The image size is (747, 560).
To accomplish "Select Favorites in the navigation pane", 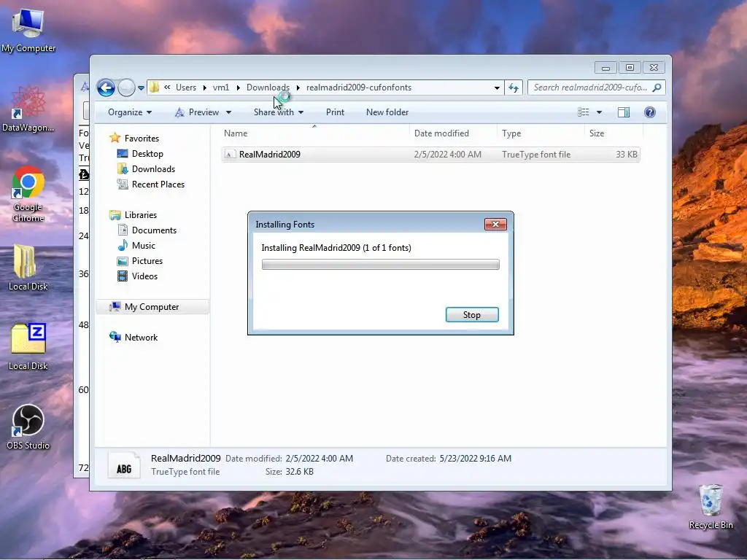I will [x=142, y=139].
